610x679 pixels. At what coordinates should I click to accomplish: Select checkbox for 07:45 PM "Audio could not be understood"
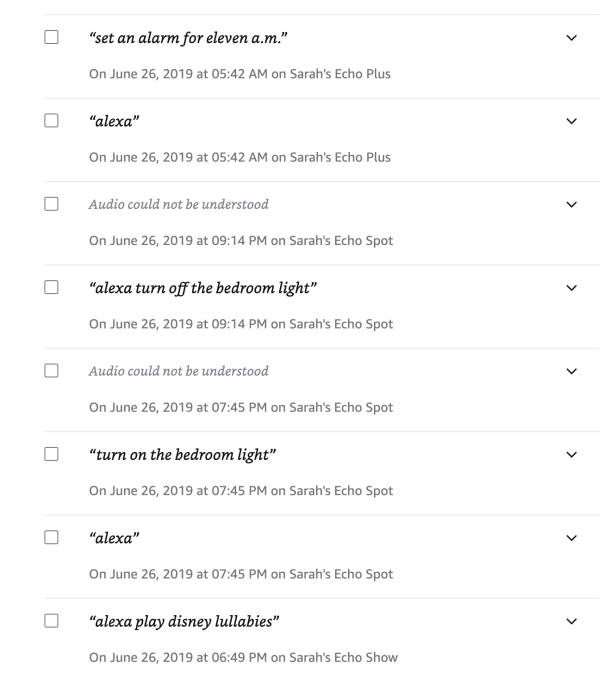(x=52, y=371)
